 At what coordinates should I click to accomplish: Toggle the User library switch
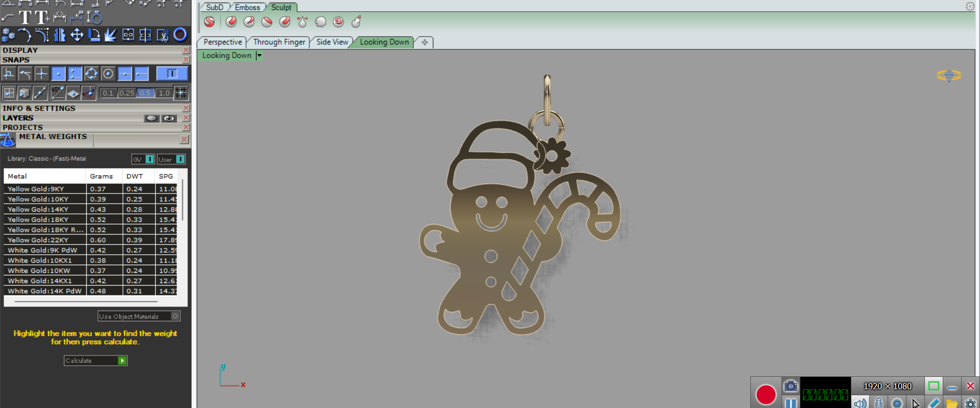click(x=180, y=159)
